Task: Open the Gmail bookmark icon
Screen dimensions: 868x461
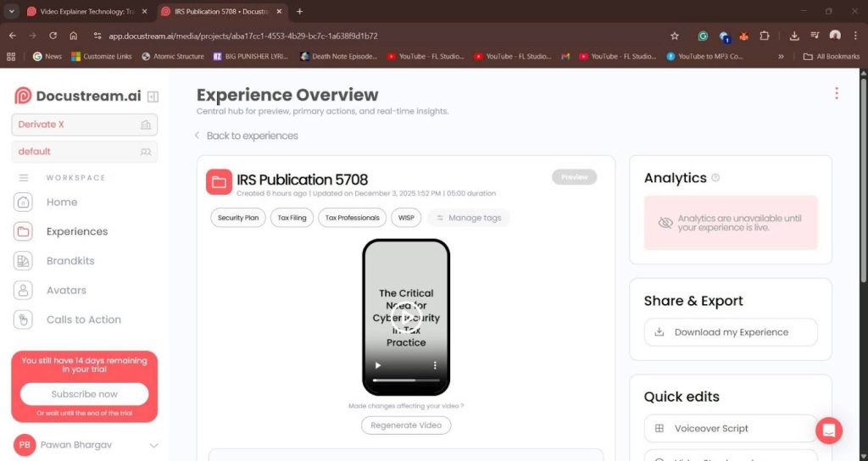Action: coord(565,57)
